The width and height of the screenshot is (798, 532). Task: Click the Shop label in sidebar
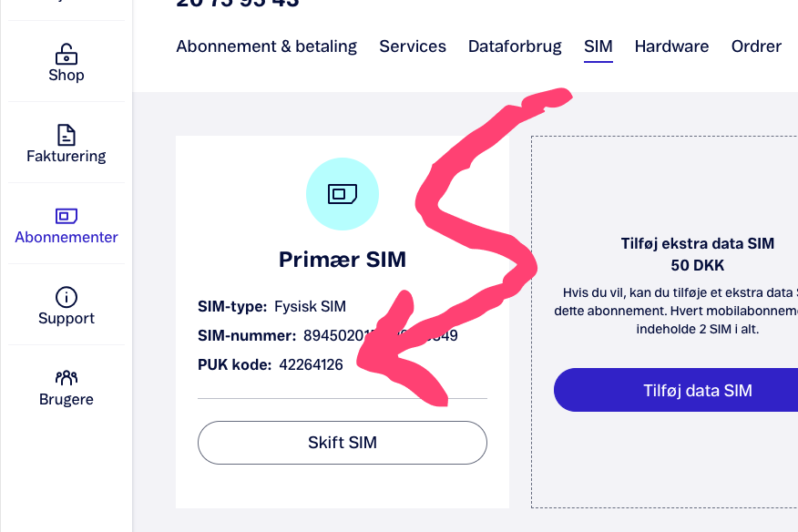click(66, 75)
